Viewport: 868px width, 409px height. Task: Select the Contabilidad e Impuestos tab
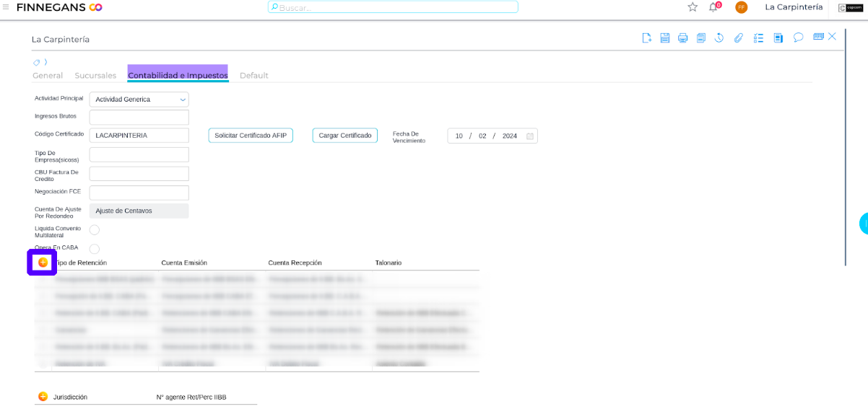coord(178,75)
